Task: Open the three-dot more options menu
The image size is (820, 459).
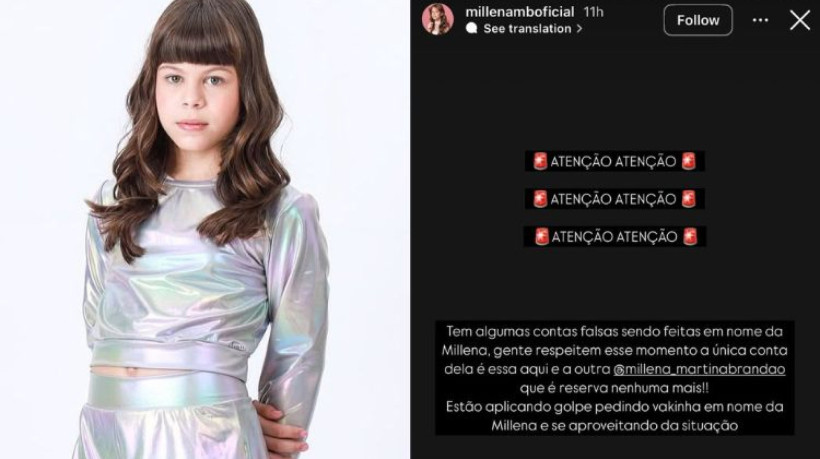Action: point(760,20)
